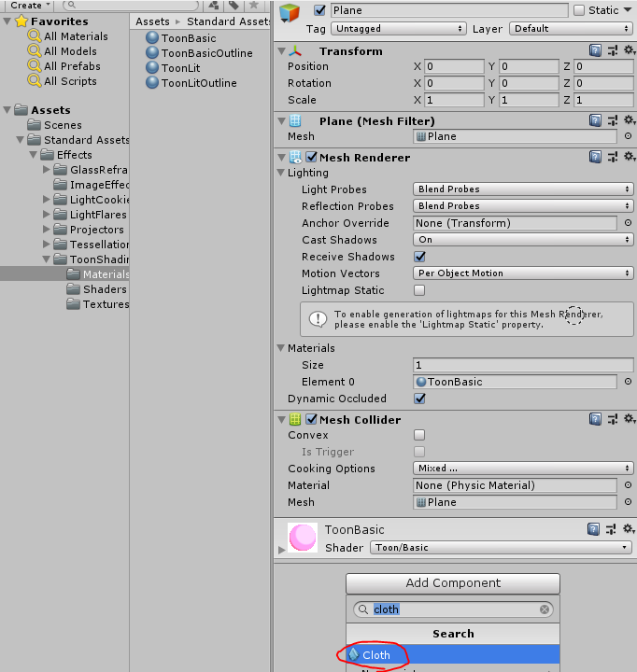
Task: Disable the Mesh Collider component checkbox
Action: [311, 419]
